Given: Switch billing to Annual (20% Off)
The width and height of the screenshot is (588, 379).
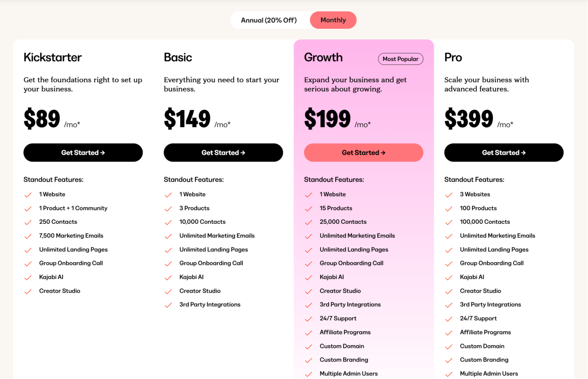Looking at the screenshot, I should pos(269,20).
